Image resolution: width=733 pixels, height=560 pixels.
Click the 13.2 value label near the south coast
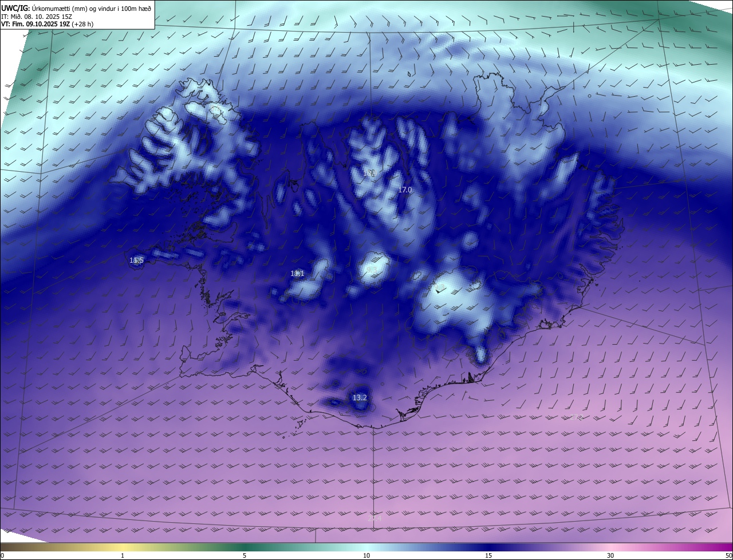(x=359, y=397)
